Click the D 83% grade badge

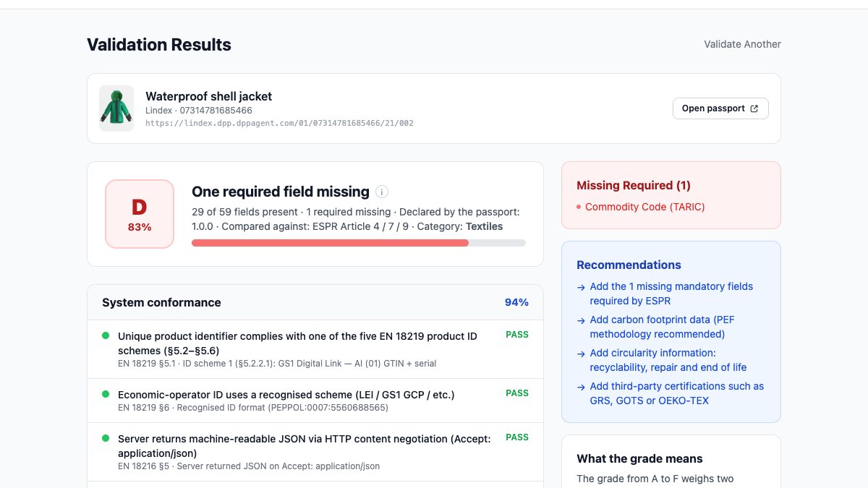coord(140,214)
